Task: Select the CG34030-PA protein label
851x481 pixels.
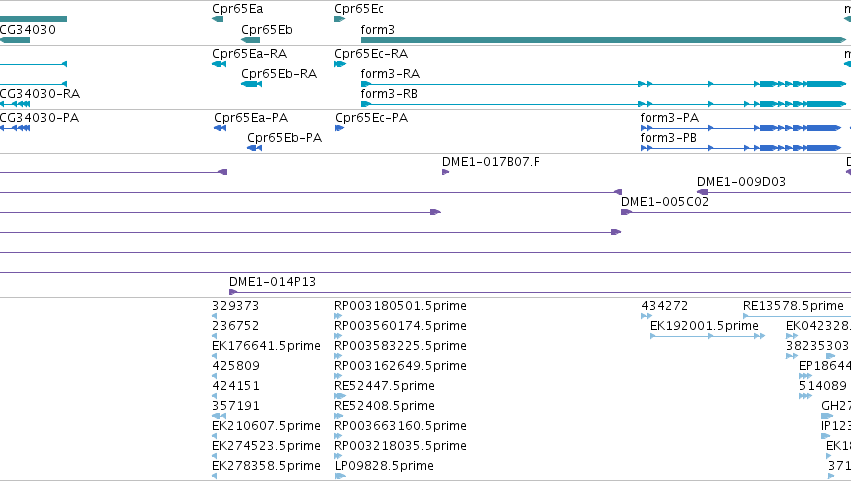Action: click(x=39, y=118)
